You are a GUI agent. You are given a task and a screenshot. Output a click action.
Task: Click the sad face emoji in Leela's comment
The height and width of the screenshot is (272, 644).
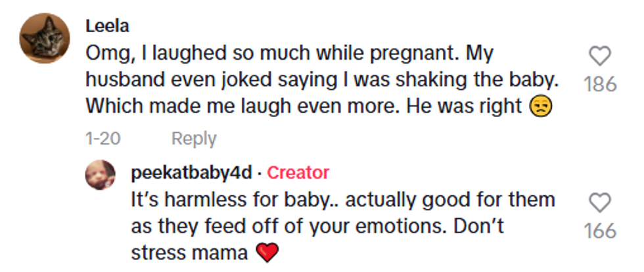[x=540, y=108]
